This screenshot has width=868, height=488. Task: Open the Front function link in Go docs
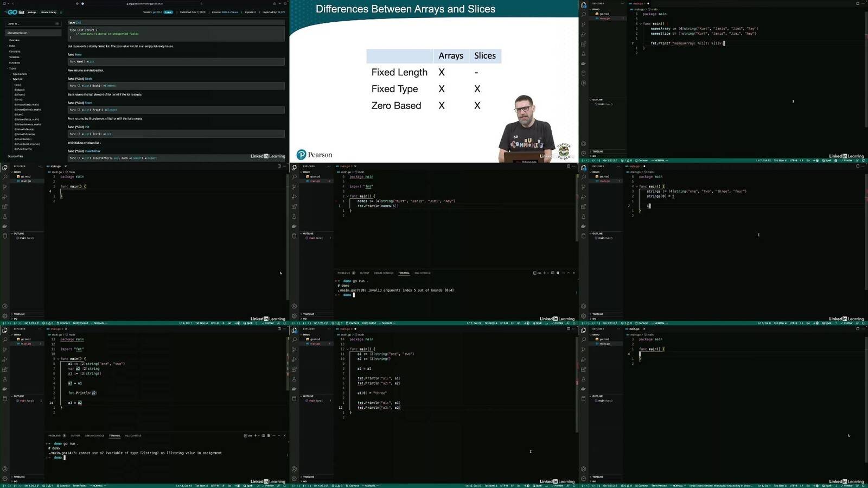pos(88,103)
